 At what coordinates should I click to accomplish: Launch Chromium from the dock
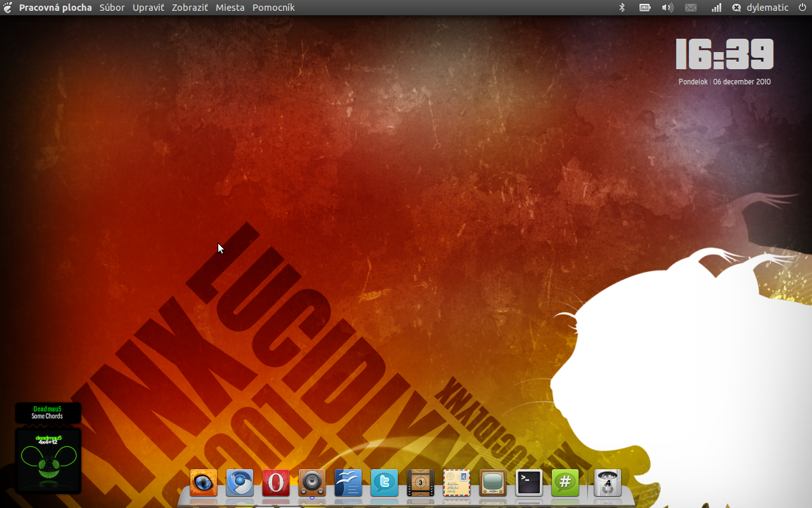240,483
